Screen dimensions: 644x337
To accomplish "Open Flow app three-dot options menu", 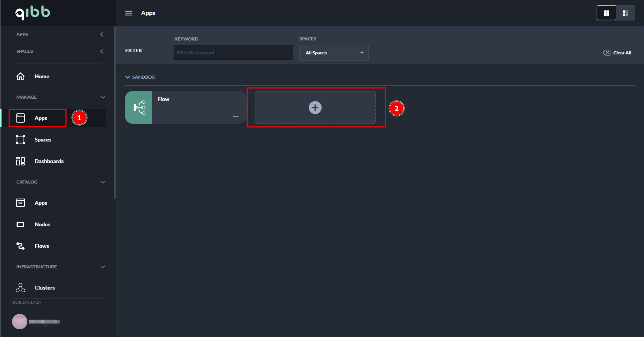I will [235, 116].
